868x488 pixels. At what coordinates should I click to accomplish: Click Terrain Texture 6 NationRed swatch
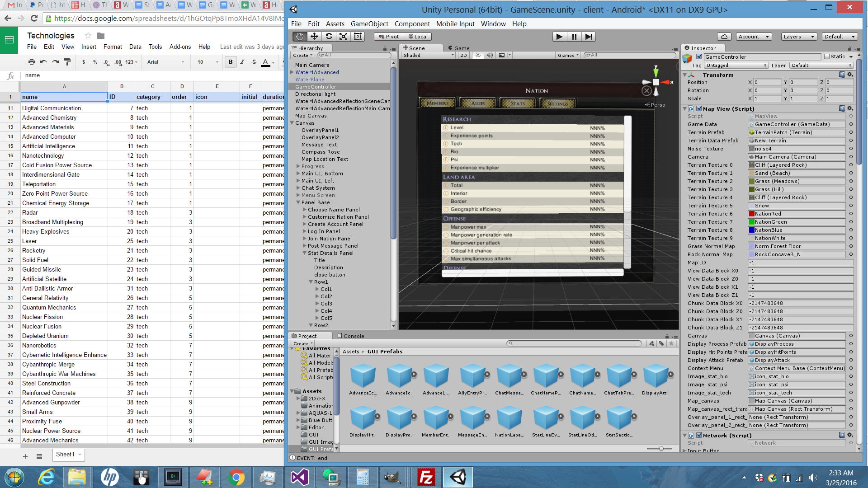click(751, 214)
